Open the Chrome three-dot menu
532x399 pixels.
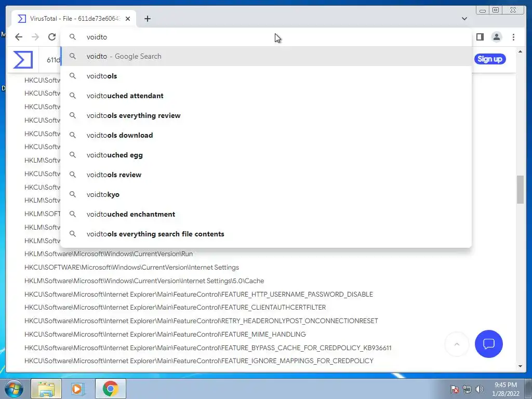coord(513,37)
